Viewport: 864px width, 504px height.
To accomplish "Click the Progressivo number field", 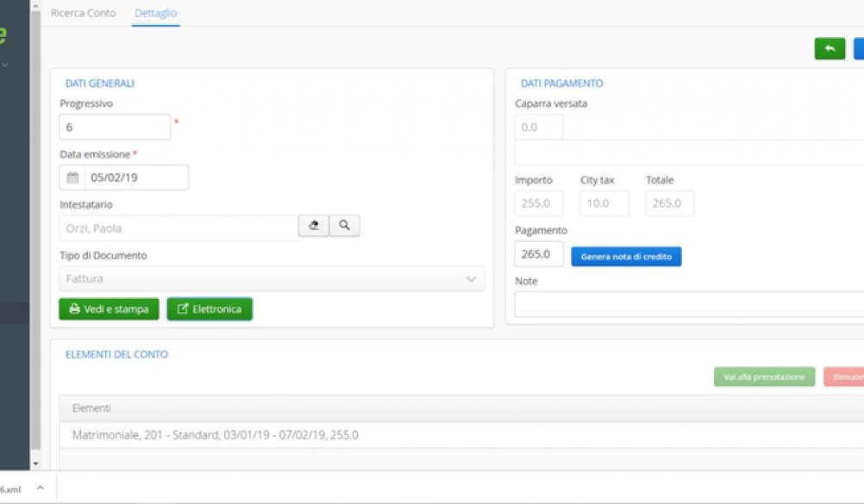I will click(x=115, y=127).
